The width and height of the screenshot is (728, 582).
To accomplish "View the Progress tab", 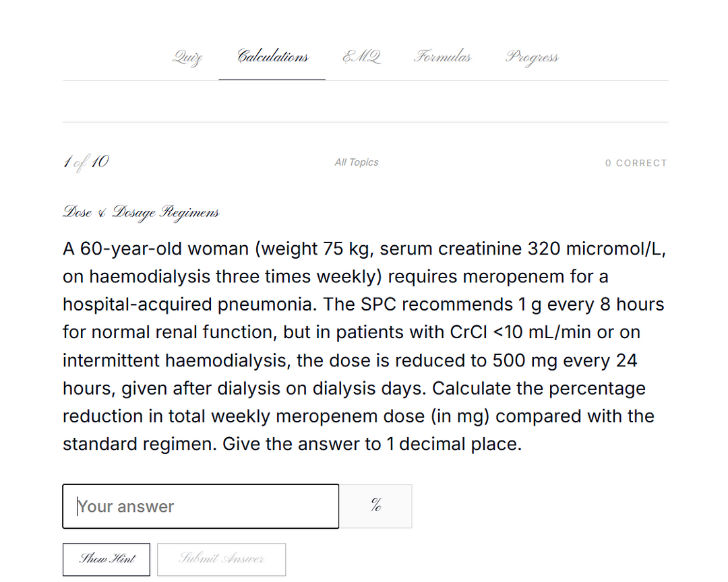I will [x=532, y=57].
